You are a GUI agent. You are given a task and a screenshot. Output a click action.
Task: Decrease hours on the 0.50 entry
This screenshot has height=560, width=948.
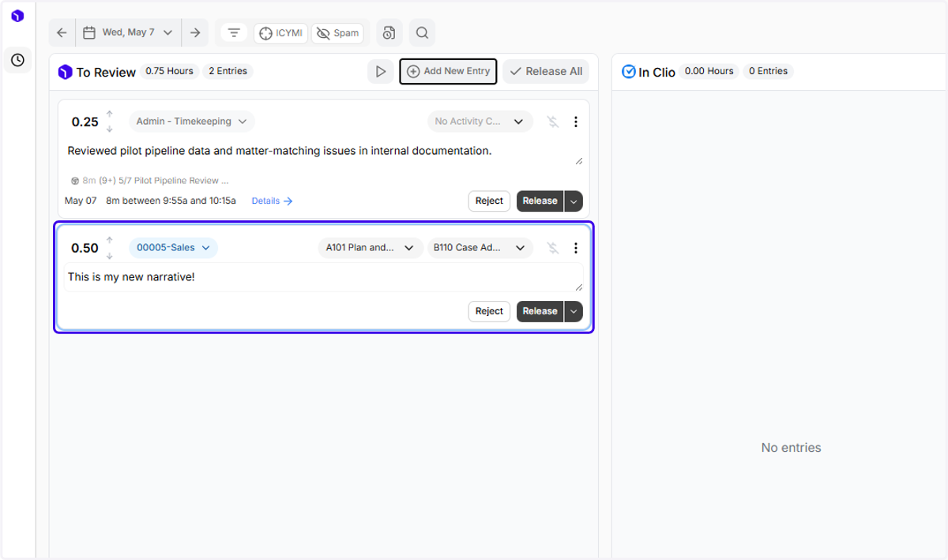(110, 255)
